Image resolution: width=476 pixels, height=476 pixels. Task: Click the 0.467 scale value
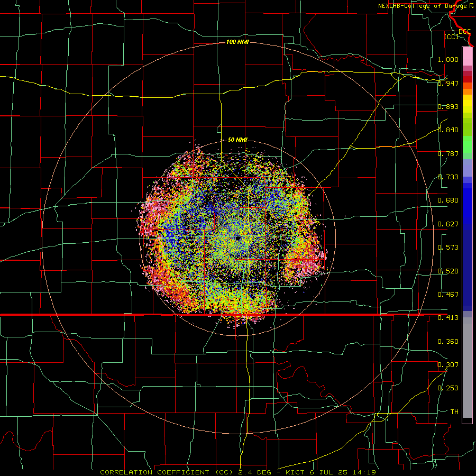(448, 295)
